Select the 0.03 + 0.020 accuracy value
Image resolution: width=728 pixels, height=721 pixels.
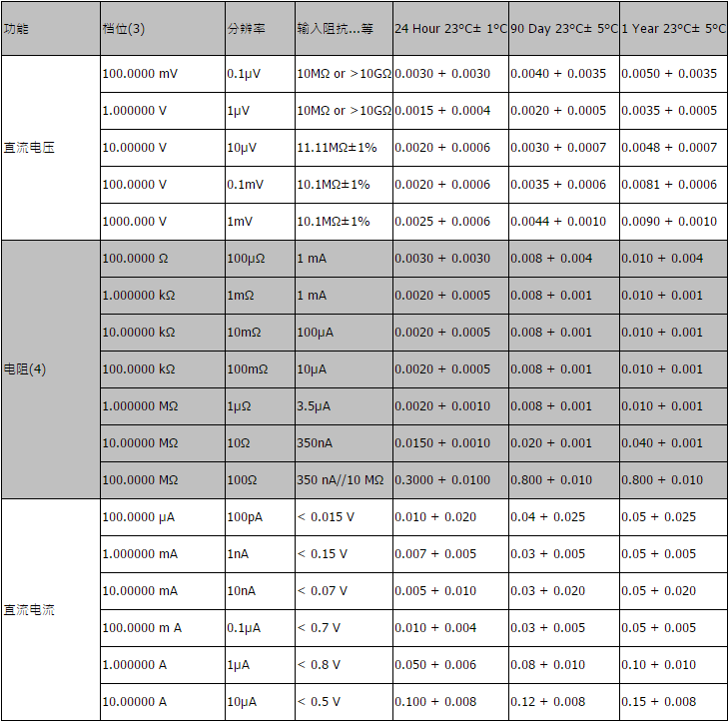548,591
